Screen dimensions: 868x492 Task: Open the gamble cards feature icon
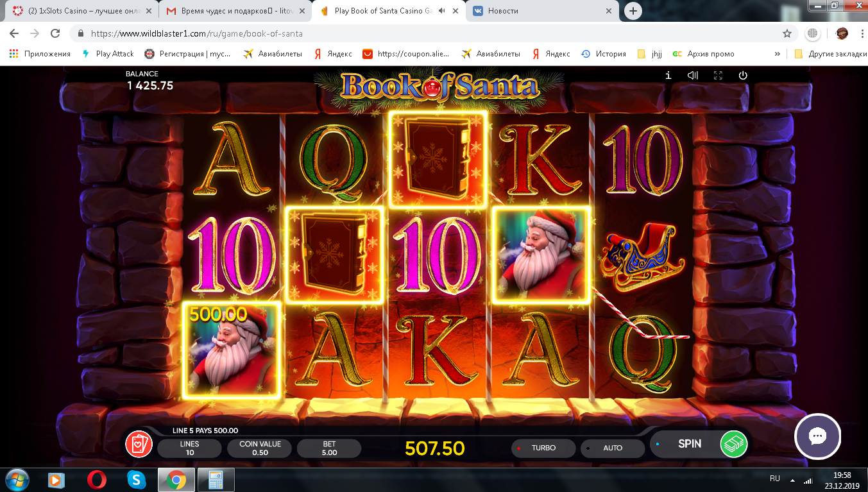tap(139, 443)
